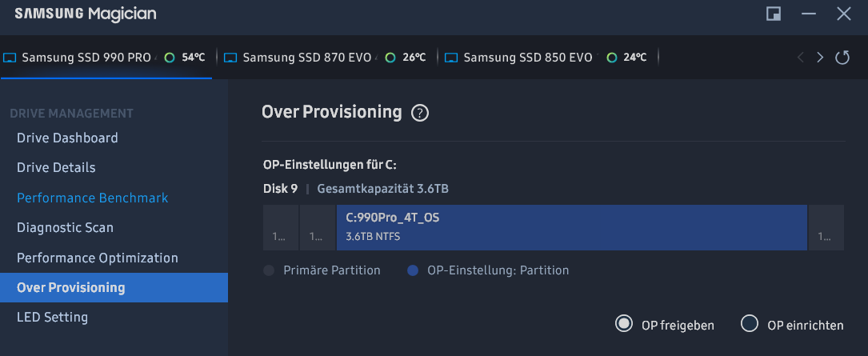Go to Performance Benchmark
The height and width of the screenshot is (356, 868).
92,198
